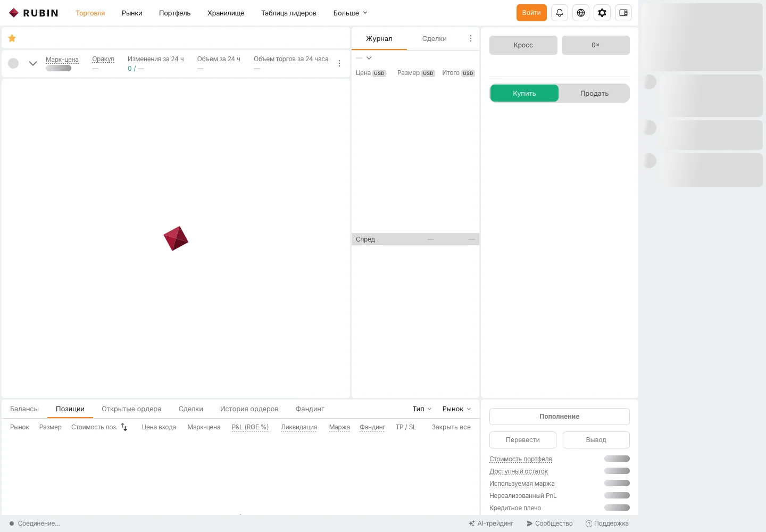Click the Вывод button
The width and height of the screenshot is (766, 532).
(596, 440)
